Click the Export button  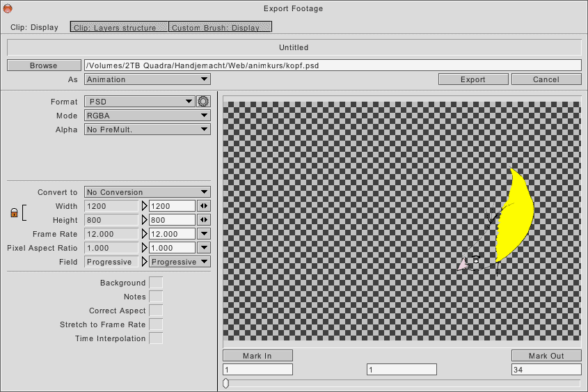(x=473, y=79)
